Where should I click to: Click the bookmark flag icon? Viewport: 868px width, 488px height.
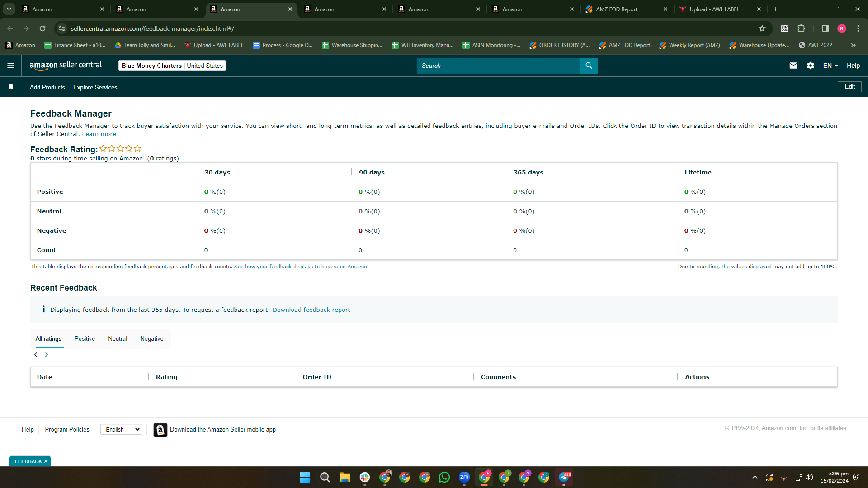[11, 87]
